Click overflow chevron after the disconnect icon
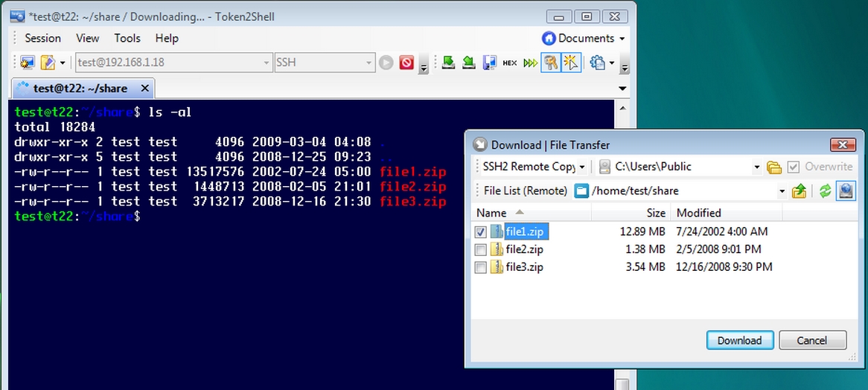 point(424,63)
